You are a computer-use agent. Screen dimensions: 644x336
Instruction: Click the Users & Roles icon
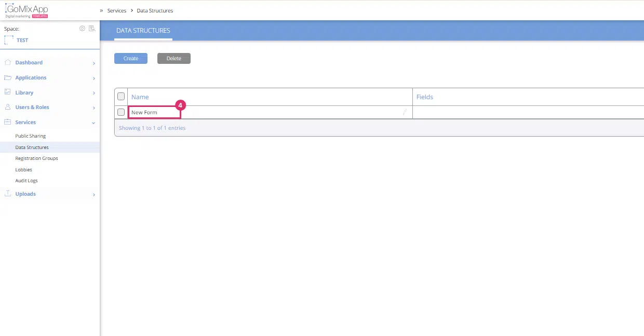7,107
